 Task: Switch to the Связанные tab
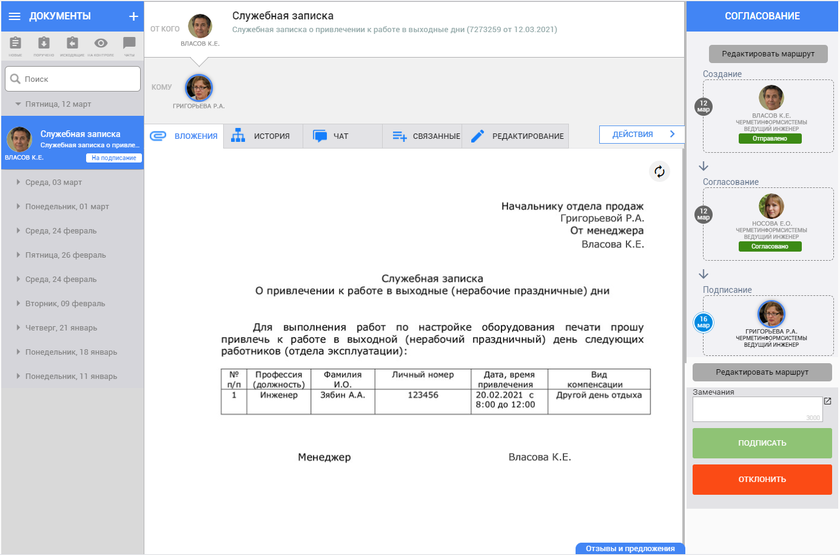(x=426, y=136)
